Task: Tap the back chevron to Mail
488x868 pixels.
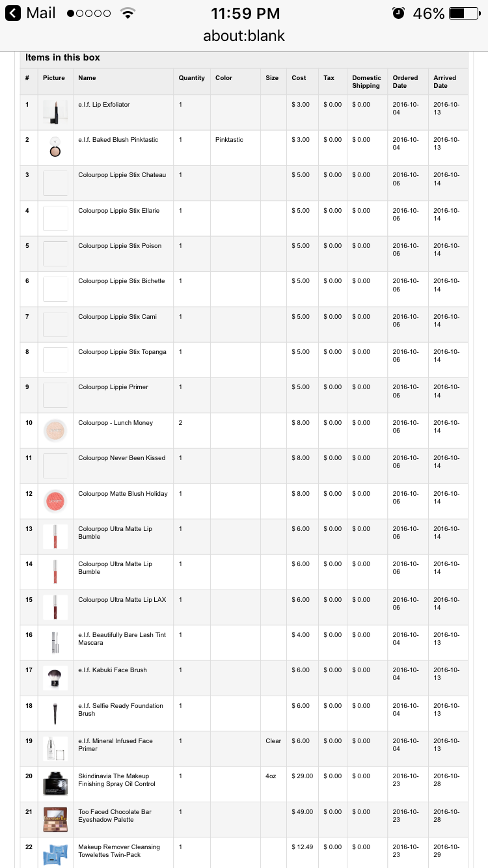Action: (x=13, y=13)
